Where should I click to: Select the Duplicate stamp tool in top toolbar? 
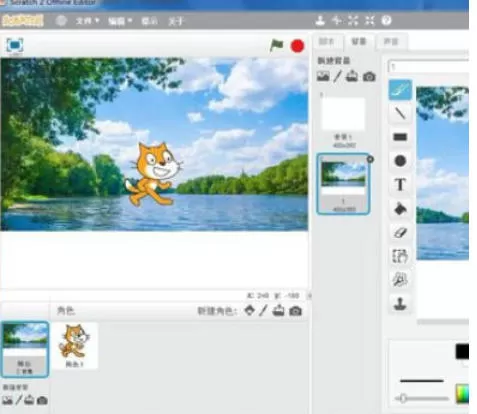[320, 21]
